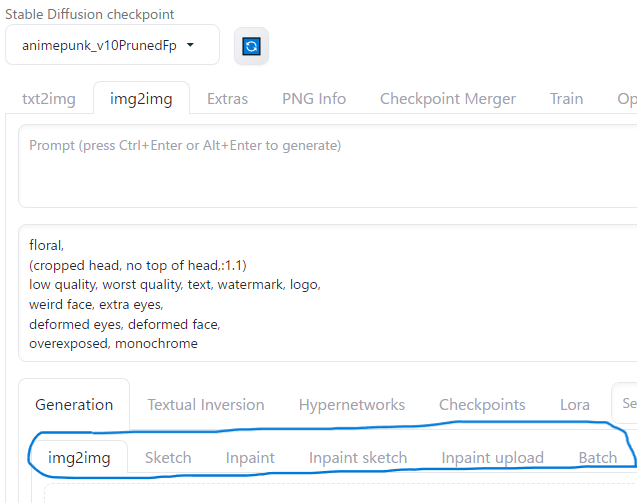Expand checkpoint list via dropdown arrow

click(190, 45)
